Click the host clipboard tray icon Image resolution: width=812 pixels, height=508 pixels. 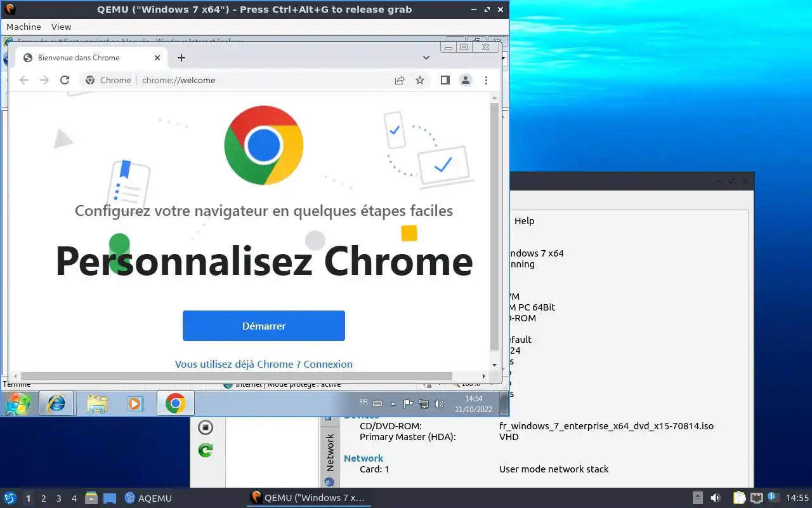pyautogui.click(x=740, y=498)
